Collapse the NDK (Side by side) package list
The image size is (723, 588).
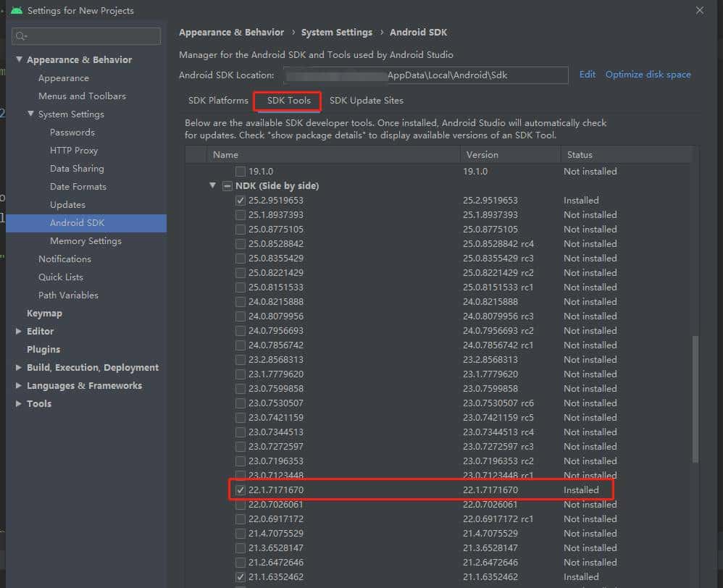pos(212,185)
